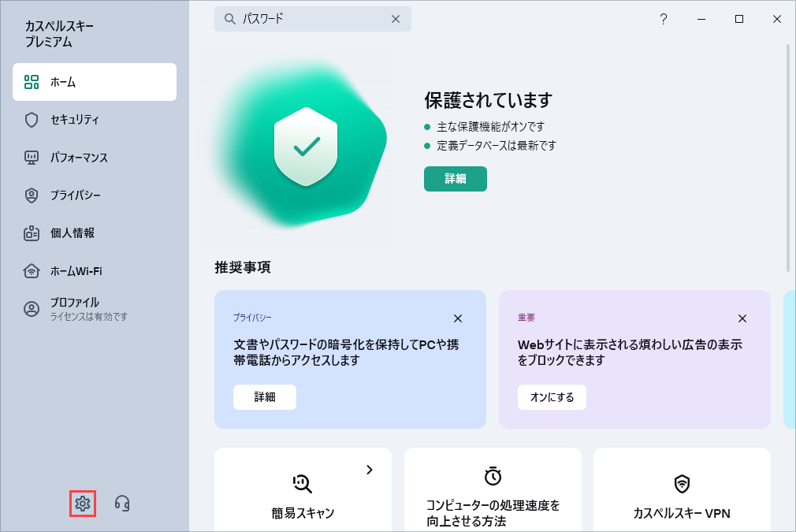Click the search magnifier icon
The image size is (796, 532).
[x=230, y=19]
